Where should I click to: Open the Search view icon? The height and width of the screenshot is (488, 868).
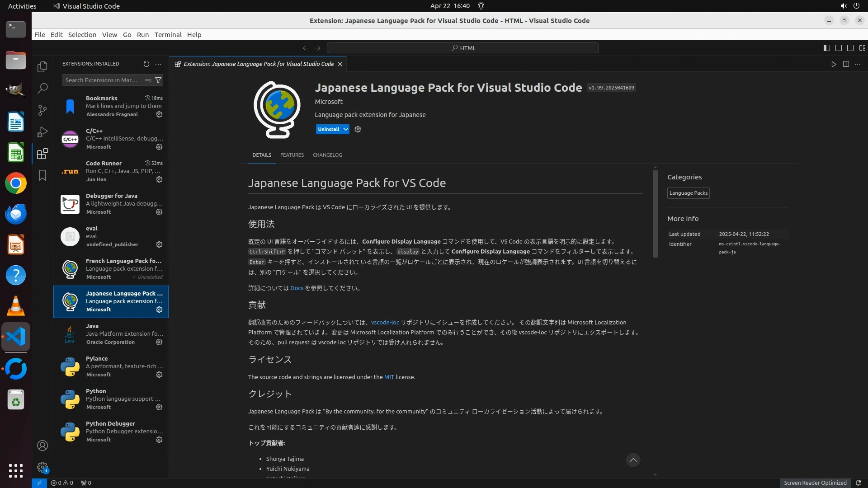tap(42, 89)
